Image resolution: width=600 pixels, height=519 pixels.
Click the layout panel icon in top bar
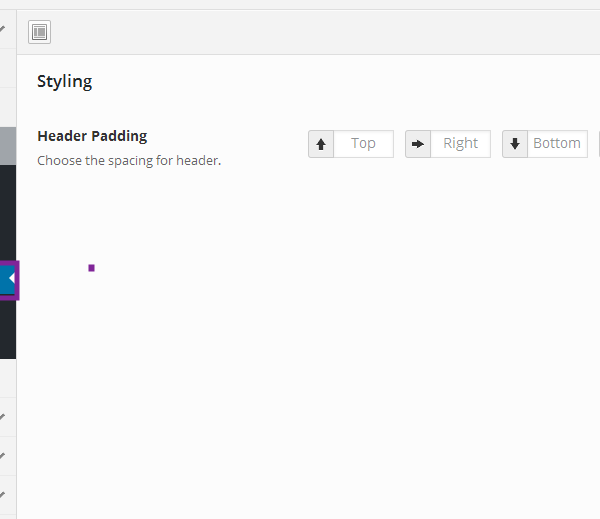tap(39, 32)
